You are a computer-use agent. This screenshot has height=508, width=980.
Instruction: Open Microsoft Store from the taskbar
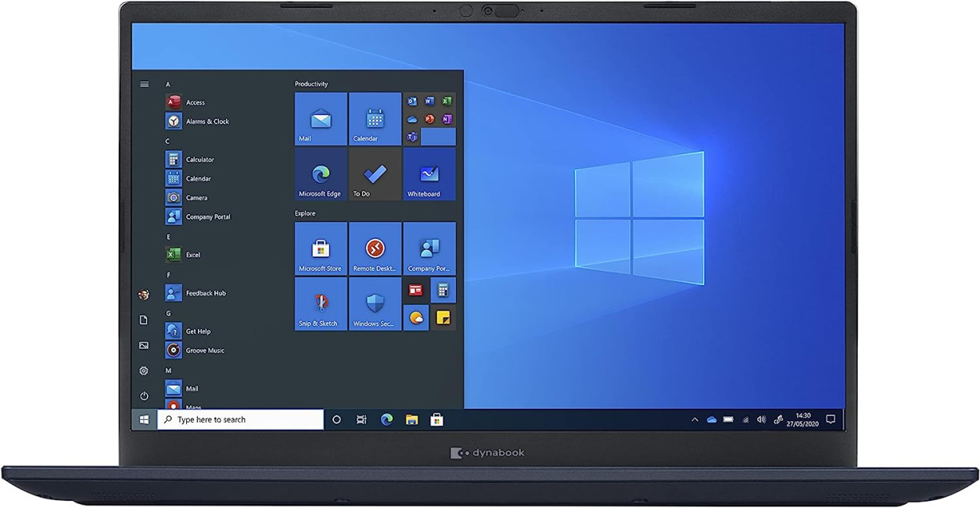(437, 420)
